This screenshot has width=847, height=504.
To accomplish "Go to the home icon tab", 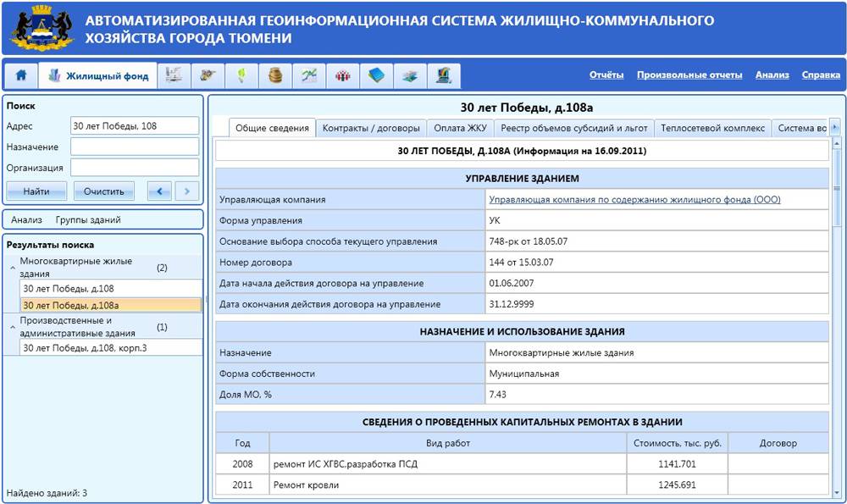I will [21, 75].
